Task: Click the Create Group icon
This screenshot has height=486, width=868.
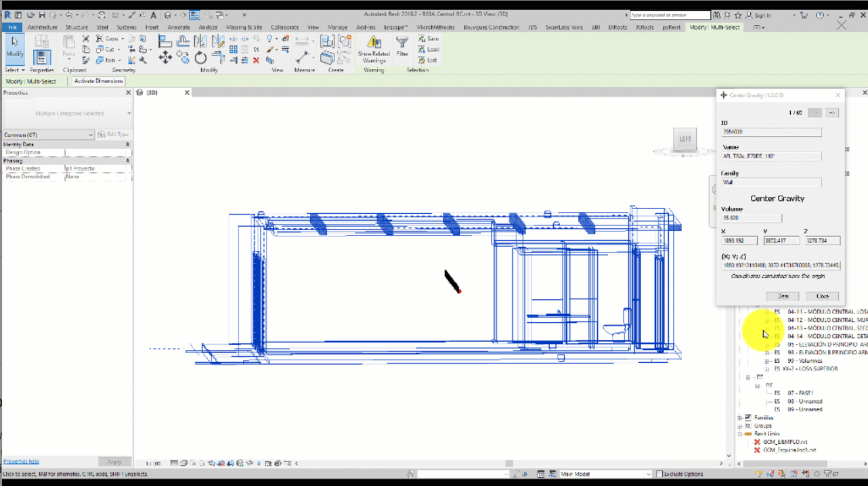Action: [x=343, y=41]
